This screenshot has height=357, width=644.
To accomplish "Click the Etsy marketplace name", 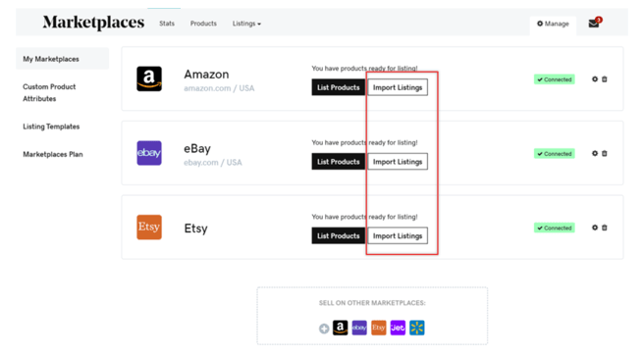I will pos(195,229).
